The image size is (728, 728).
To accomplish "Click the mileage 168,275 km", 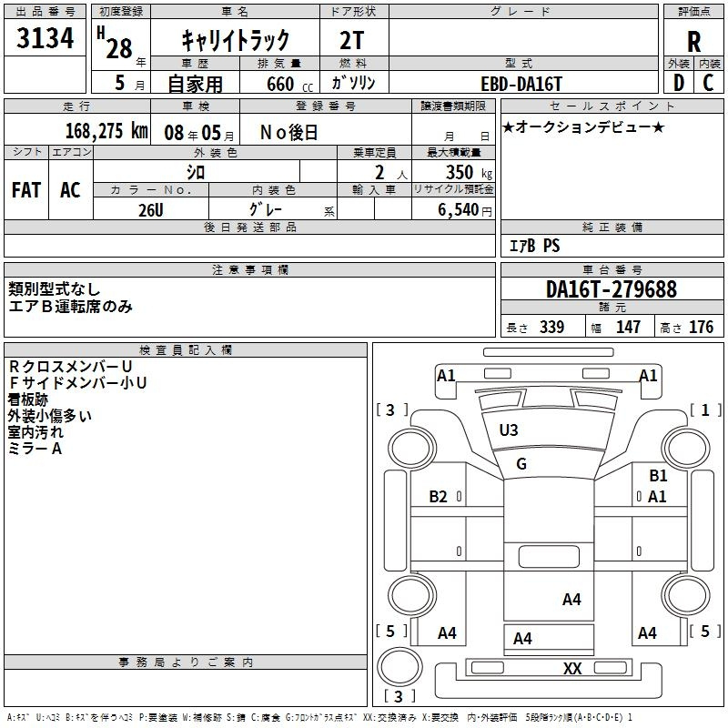I will [x=106, y=131].
